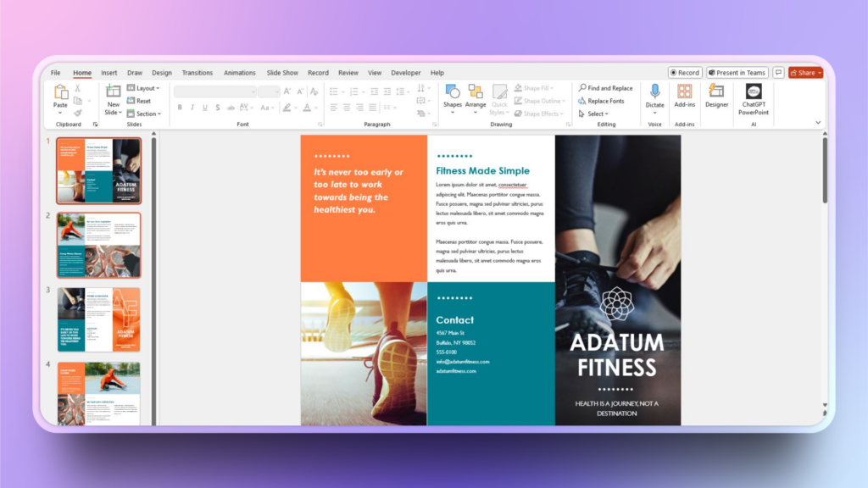The image size is (868, 488).
Task: Toggle Bold formatting
Action: [180, 108]
